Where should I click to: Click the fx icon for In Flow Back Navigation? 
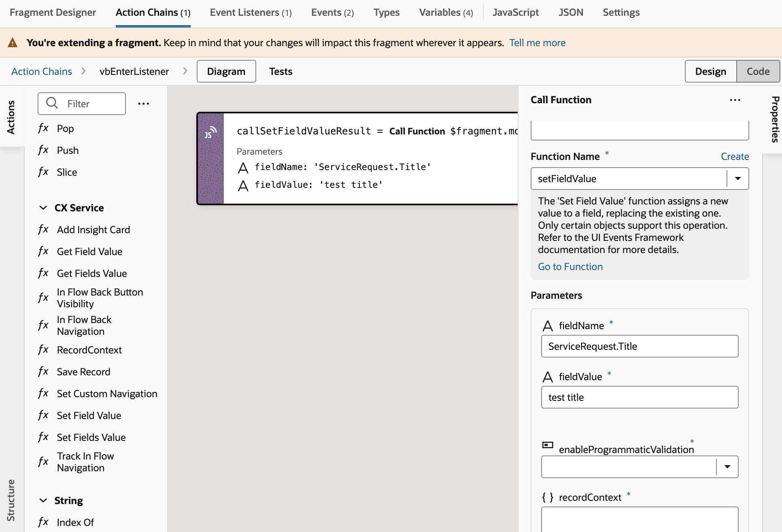(x=43, y=326)
